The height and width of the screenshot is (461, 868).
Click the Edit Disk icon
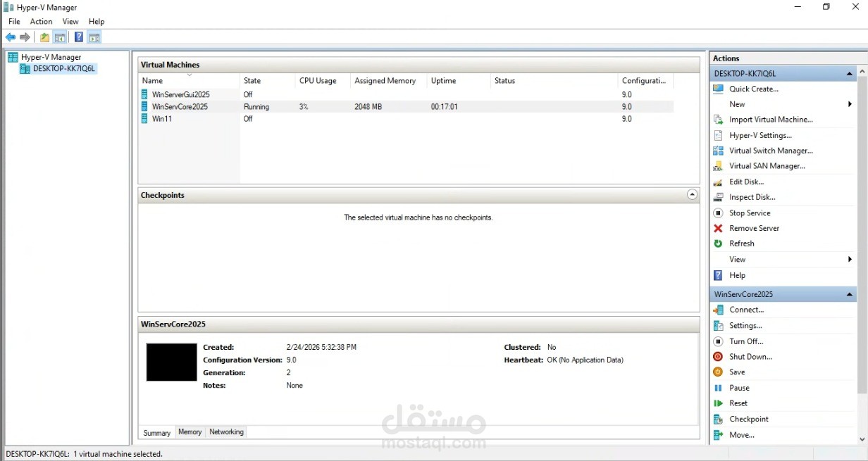[x=718, y=182]
